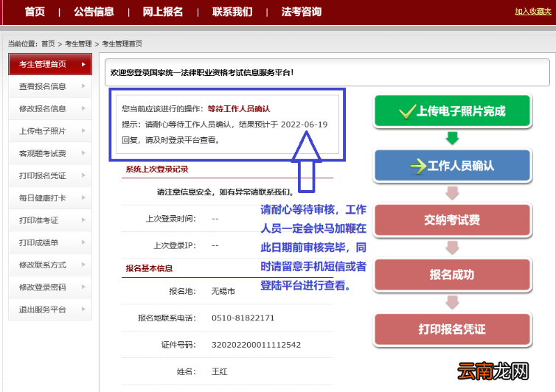Click arrow beside 修改登录密码

coord(83,287)
